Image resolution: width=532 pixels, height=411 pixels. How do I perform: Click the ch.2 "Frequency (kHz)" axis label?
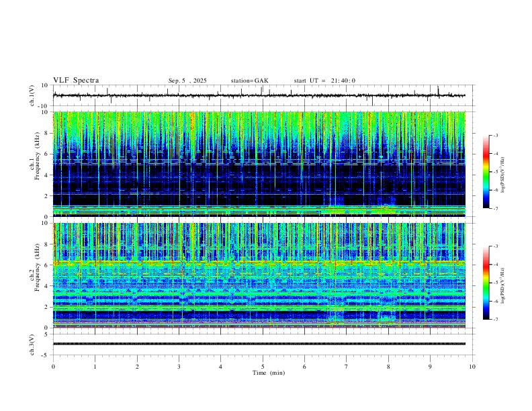37,267
